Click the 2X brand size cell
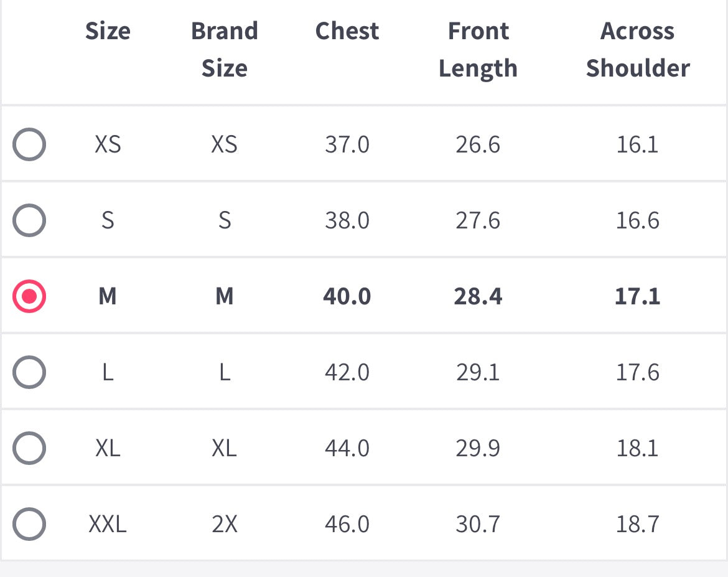Screen dimensions: 728x577 click(x=224, y=524)
